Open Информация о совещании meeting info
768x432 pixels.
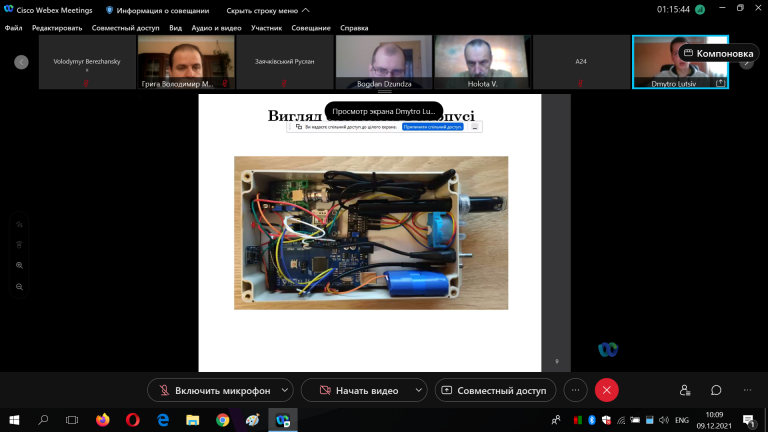[x=158, y=10]
